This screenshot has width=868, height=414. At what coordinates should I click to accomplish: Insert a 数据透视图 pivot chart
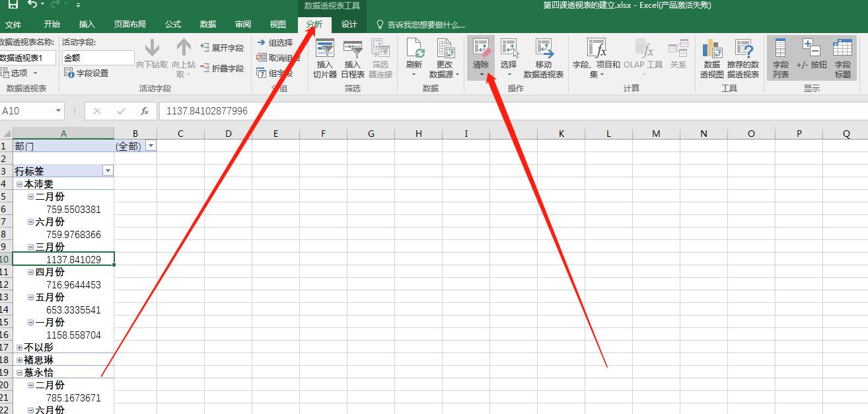coord(712,58)
